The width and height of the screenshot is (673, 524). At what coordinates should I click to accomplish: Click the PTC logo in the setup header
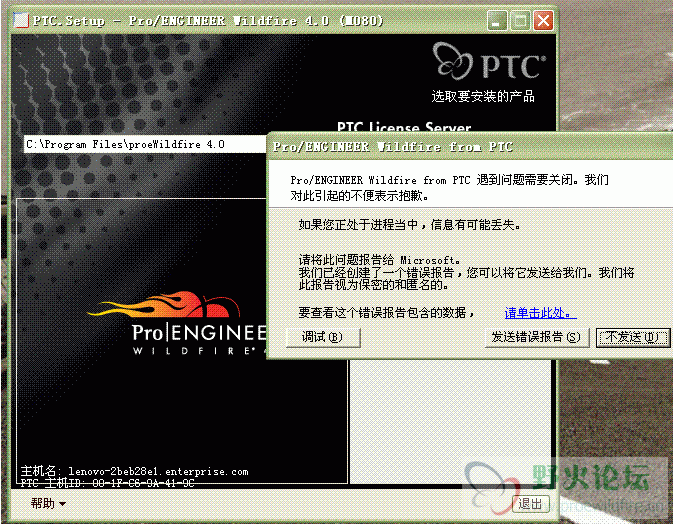(x=489, y=61)
